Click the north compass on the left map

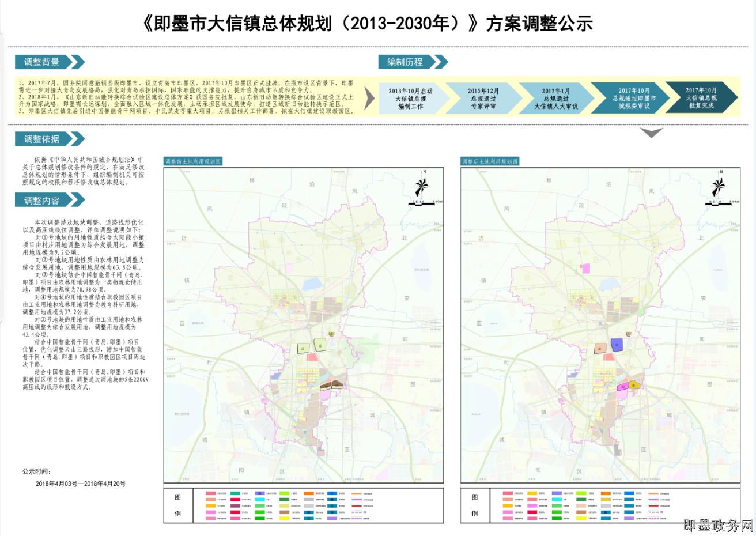[422, 186]
